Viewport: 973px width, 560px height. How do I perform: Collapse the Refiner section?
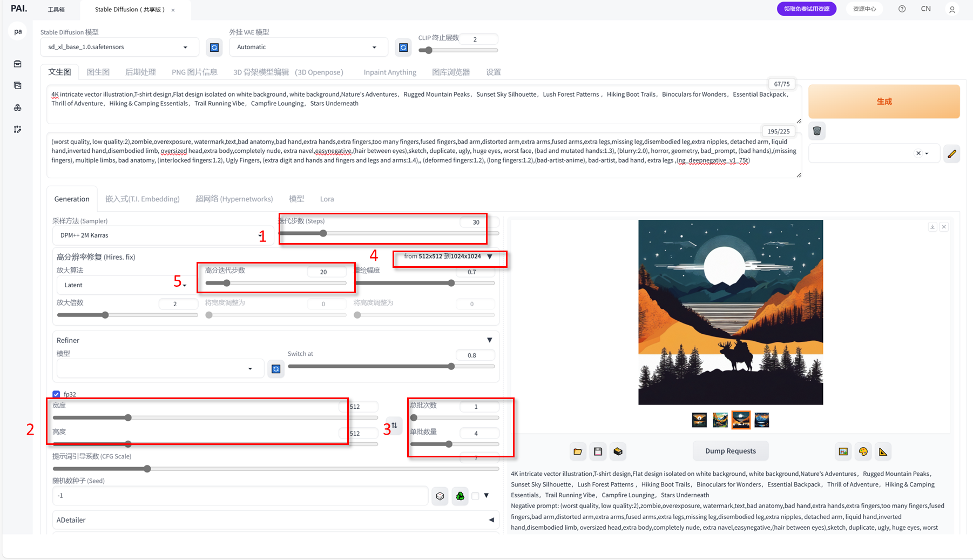pos(490,340)
